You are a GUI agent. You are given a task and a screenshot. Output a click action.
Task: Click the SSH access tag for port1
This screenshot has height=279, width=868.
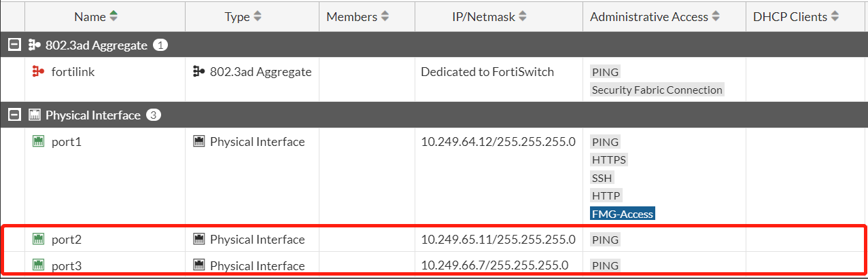[x=602, y=178]
